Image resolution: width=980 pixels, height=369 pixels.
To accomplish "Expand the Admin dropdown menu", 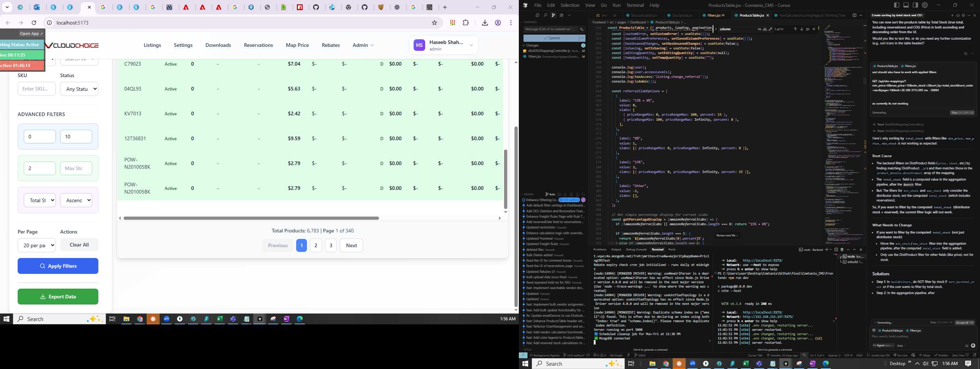I will (x=363, y=45).
